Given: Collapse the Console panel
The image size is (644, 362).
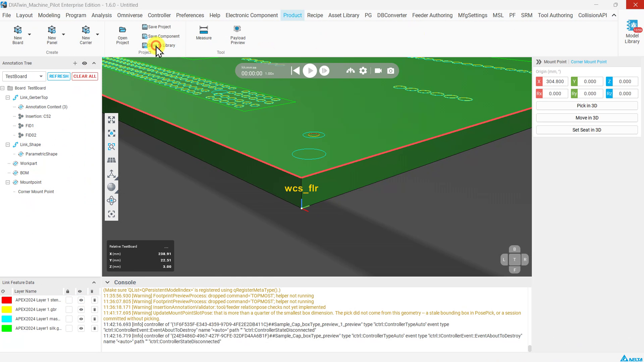Looking at the screenshot, I should (x=107, y=282).
